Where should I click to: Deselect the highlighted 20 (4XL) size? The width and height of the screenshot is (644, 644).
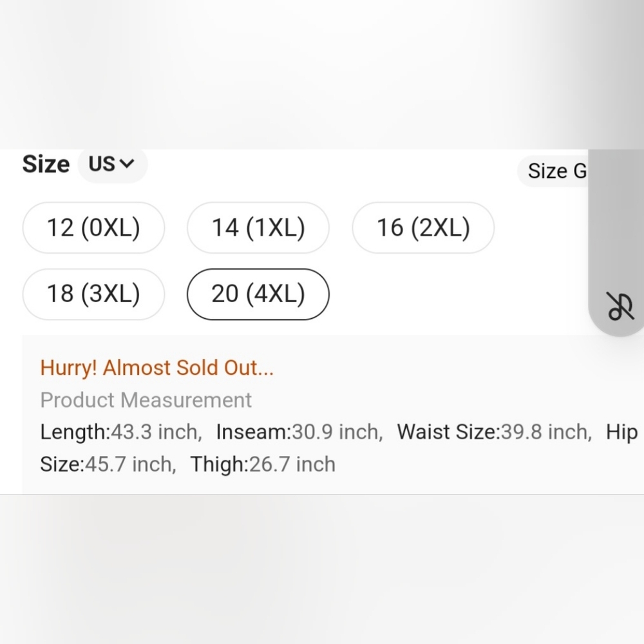coord(258,294)
